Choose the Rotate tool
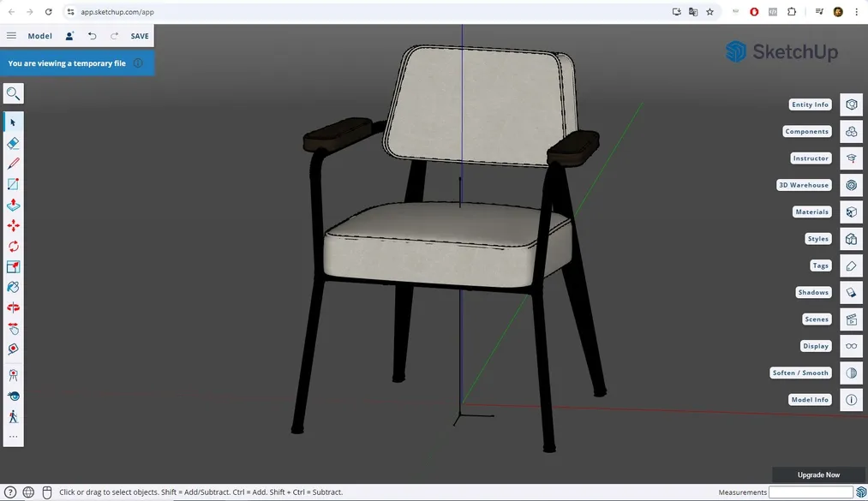868x501 pixels. point(13,246)
